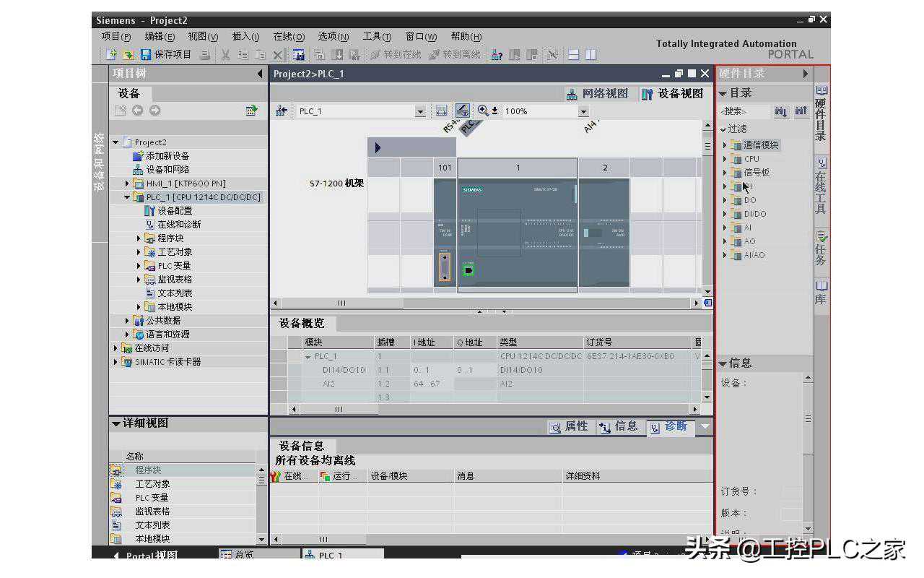Open the 属性 properties tab
This screenshot has width=924, height=578.
click(x=569, y=427)
